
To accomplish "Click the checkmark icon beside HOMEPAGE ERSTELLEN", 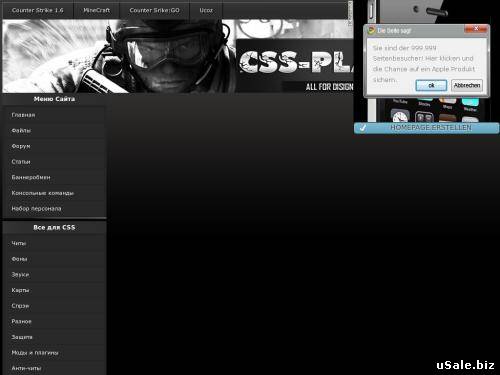I will click(x=363, y=128).
